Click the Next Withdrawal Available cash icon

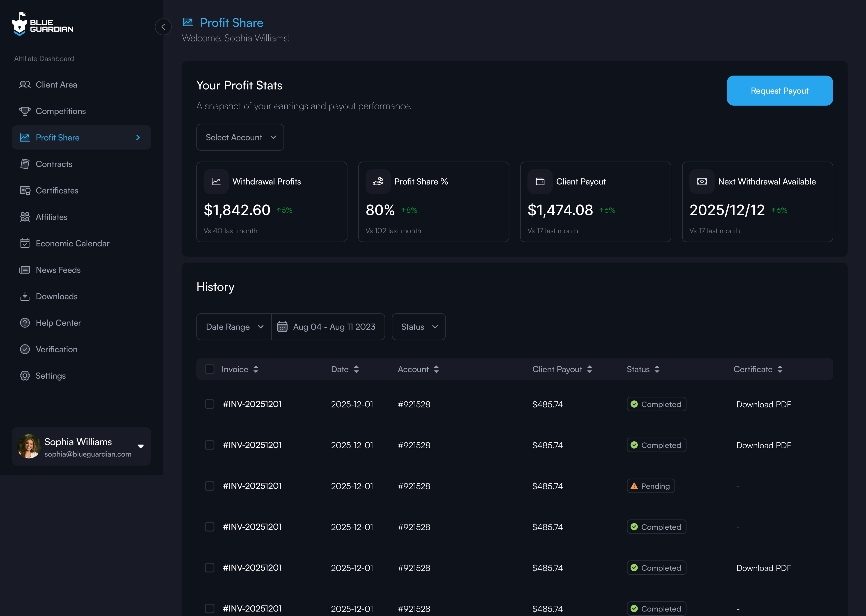(702, 181)
